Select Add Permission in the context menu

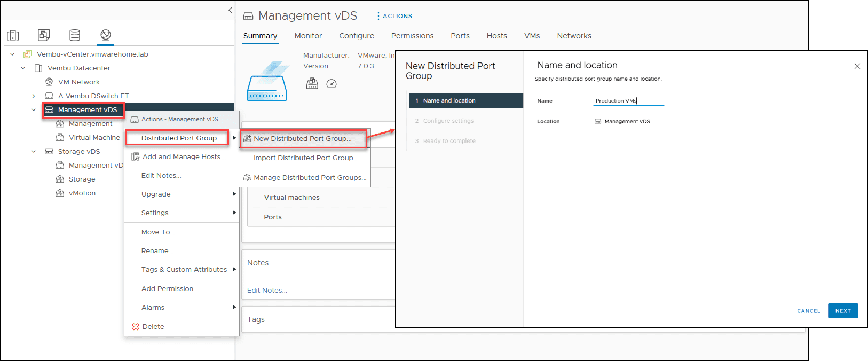(x=182, y=288)
